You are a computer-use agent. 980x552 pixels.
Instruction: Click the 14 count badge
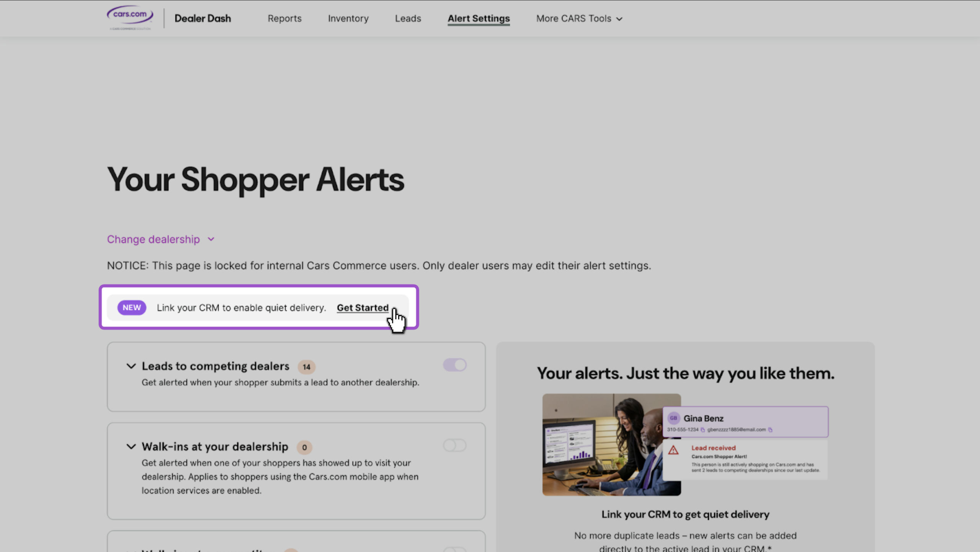307,367
